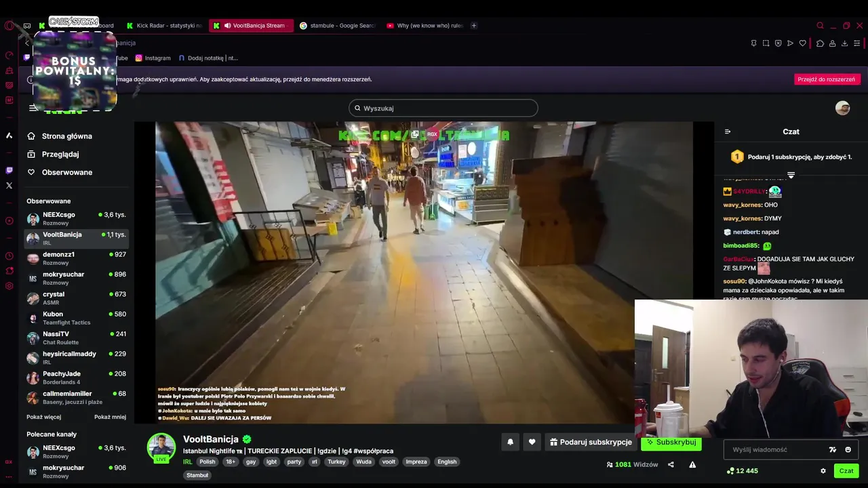Click the Stambuł tag

[197, 475]
